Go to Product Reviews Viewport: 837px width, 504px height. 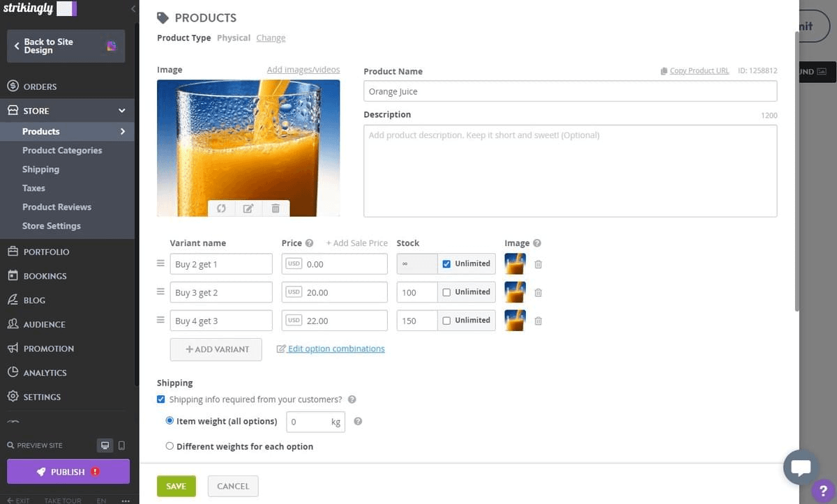(58, 206)
